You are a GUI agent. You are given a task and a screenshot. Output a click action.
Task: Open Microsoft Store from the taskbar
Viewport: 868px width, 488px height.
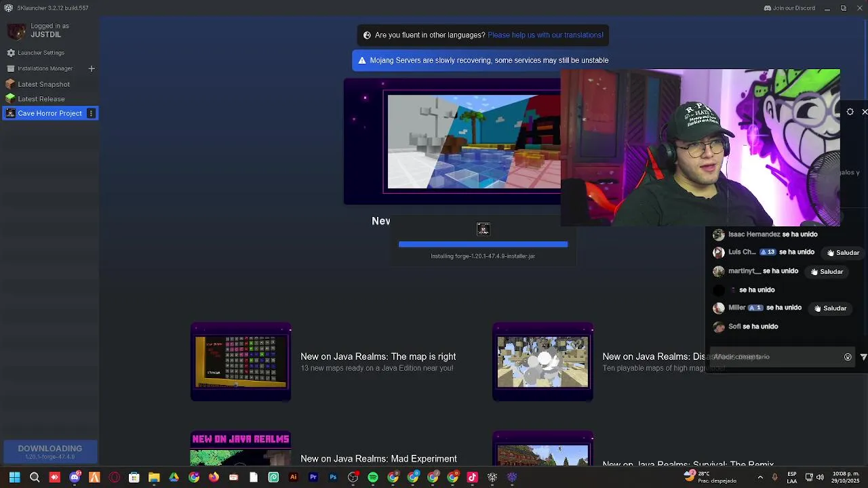tap(134, 477)
